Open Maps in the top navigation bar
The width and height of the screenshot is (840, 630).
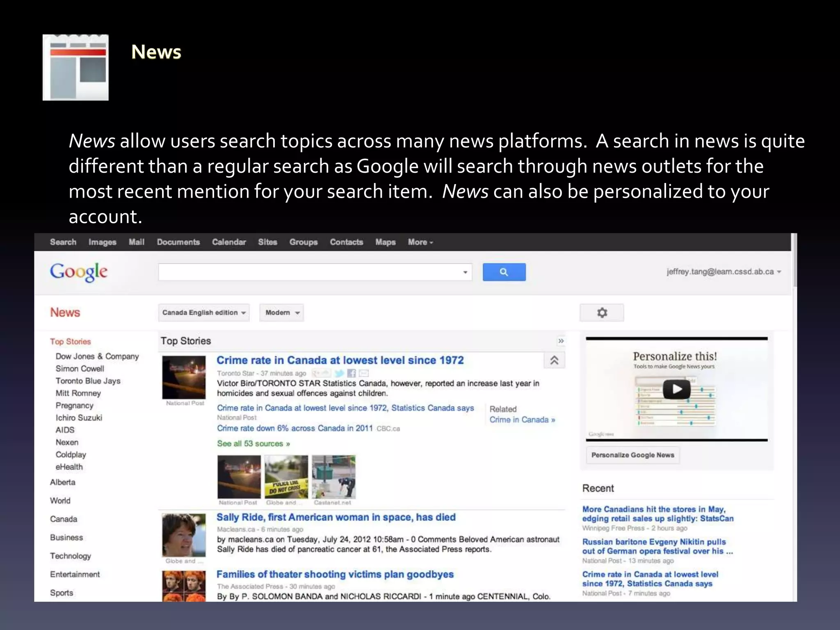(x=386, y=242)
